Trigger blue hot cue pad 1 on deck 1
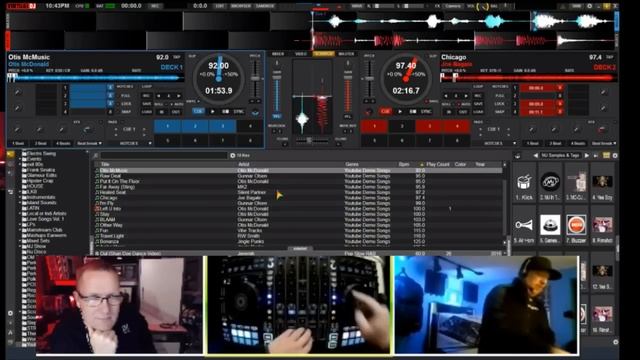Image resolution: width=640 pixels, height=360 pixels. click(167, 126)
